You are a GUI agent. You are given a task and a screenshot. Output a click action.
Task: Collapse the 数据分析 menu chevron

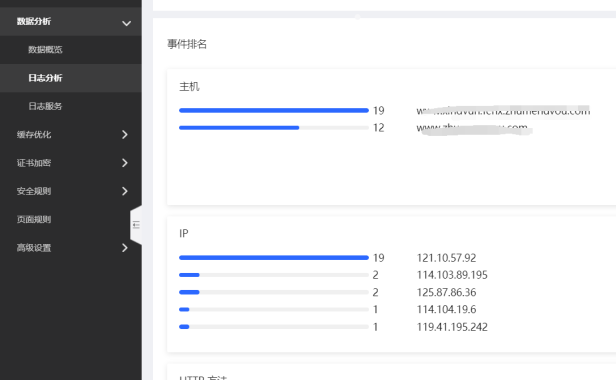(x=126, y=23)
